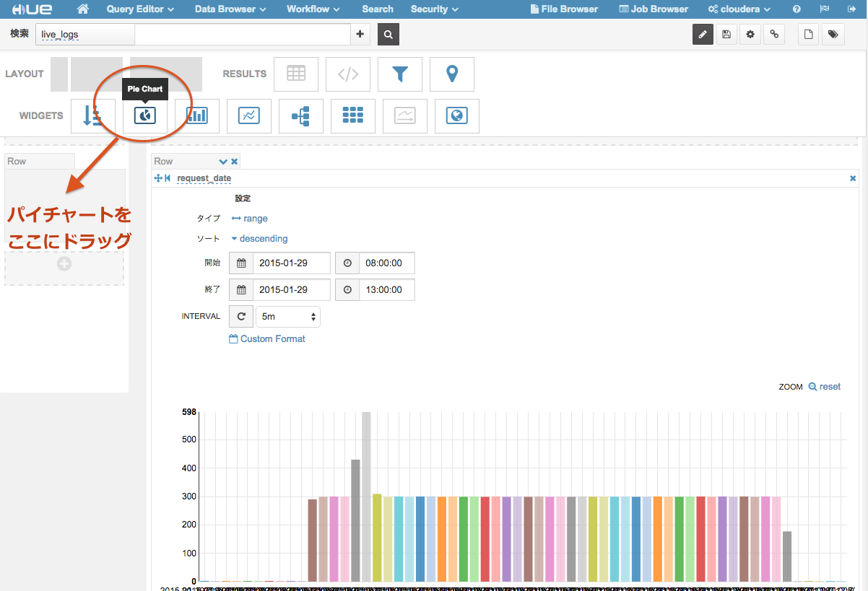Select the map marker results widget
The height and width of the screenshot is (591, 868).
click(452, 74)
